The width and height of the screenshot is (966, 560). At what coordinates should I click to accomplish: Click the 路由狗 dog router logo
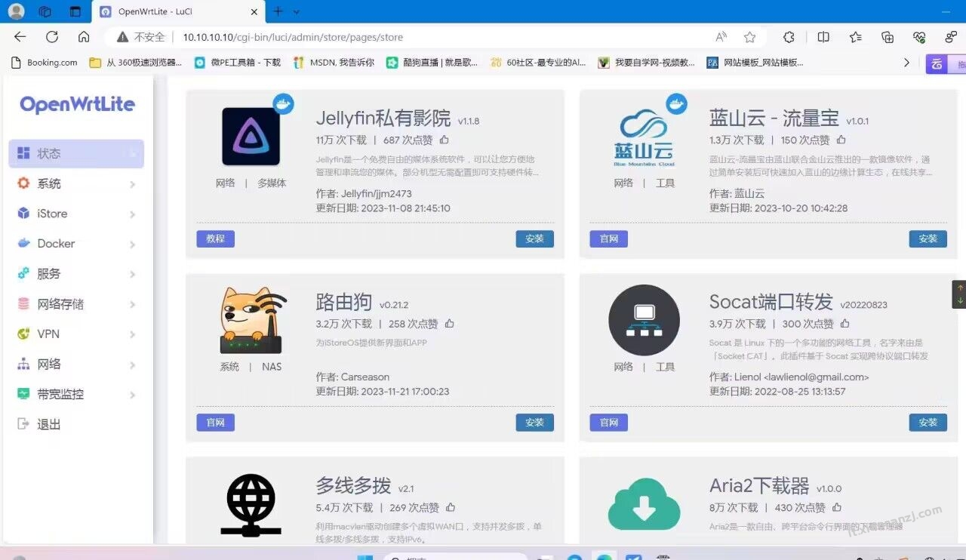coord(254,321)
